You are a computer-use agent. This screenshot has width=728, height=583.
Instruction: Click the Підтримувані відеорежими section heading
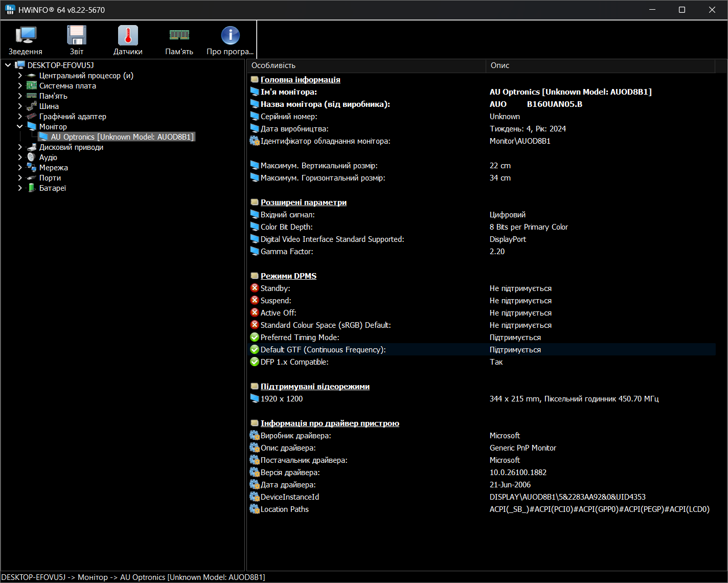315,386
